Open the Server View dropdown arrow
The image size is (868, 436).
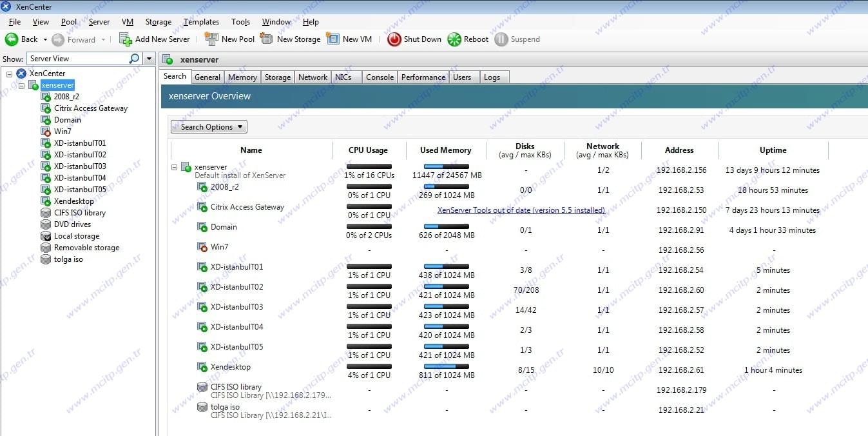point(149,59)
